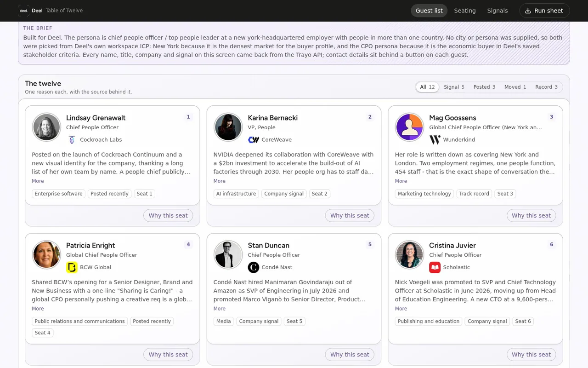Click the Track record tag

[474, 194]
